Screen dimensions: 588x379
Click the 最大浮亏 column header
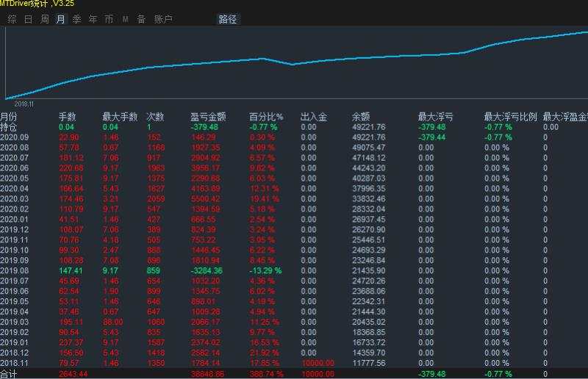pos(435,117)
